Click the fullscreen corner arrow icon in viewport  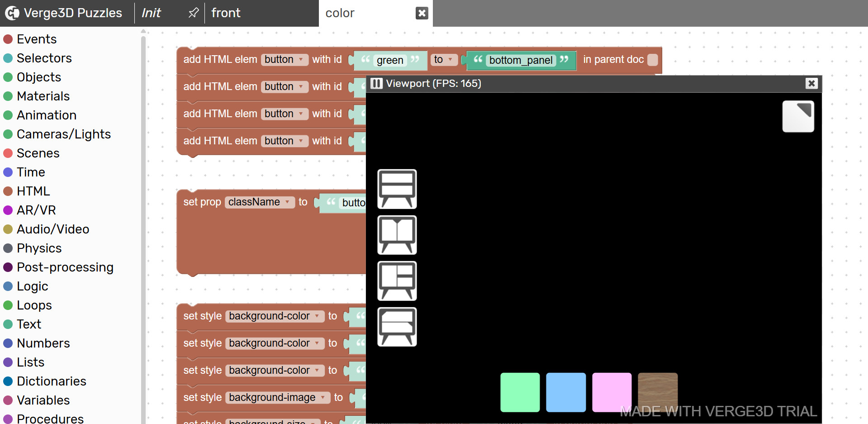[798, 116]
